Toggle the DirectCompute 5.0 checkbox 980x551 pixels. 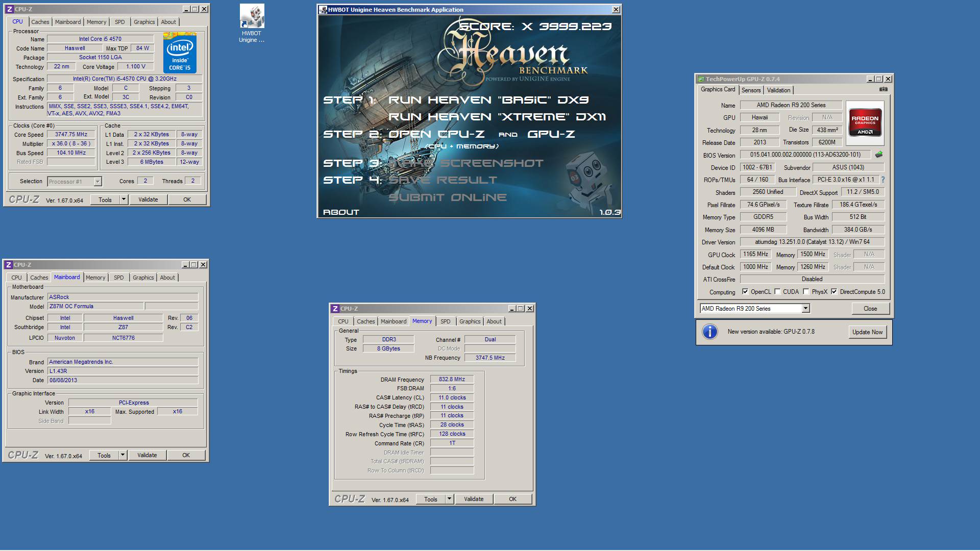pyautogui.click(x=834, y=292)
